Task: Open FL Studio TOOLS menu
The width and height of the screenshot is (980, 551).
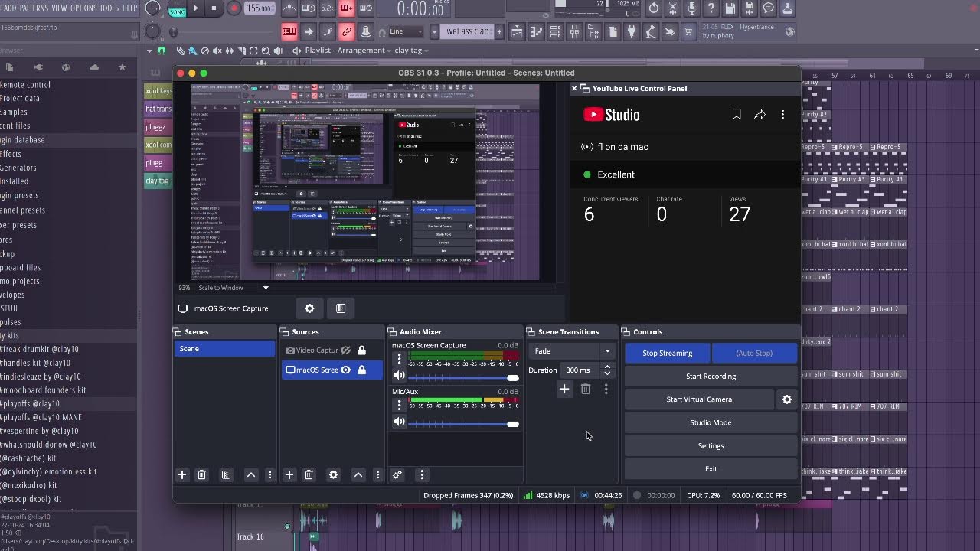Action: (109, 8)
